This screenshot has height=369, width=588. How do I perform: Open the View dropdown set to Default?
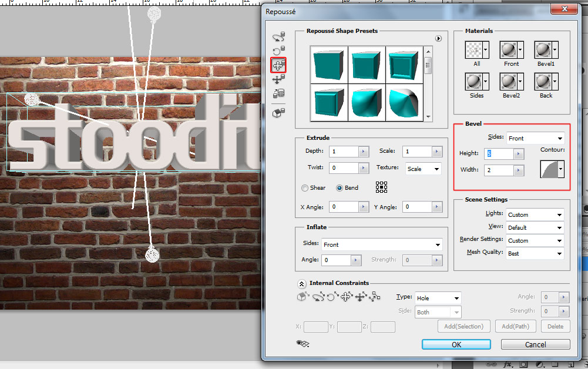[535, 227]
